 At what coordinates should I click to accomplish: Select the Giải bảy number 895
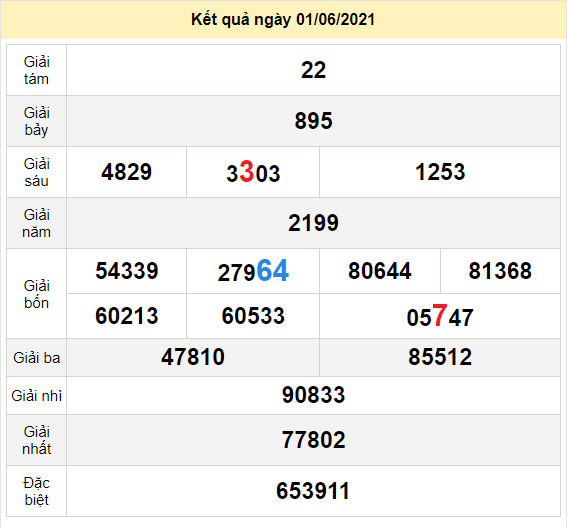pos(314,121)
